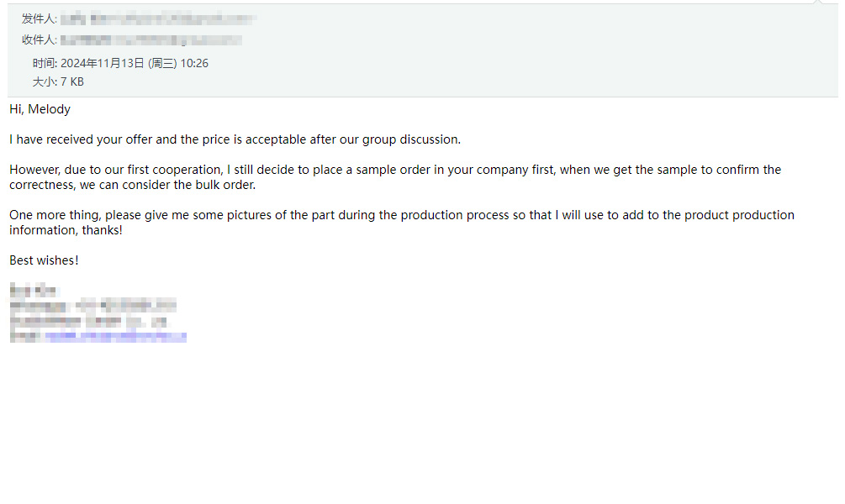Open the blurred email link in signature
845x504 pixels.
115,337
